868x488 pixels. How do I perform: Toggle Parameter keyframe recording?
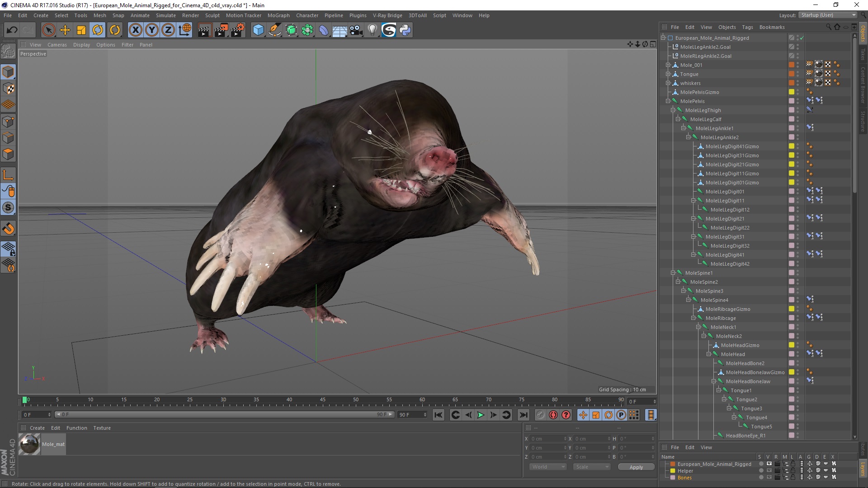621,415
